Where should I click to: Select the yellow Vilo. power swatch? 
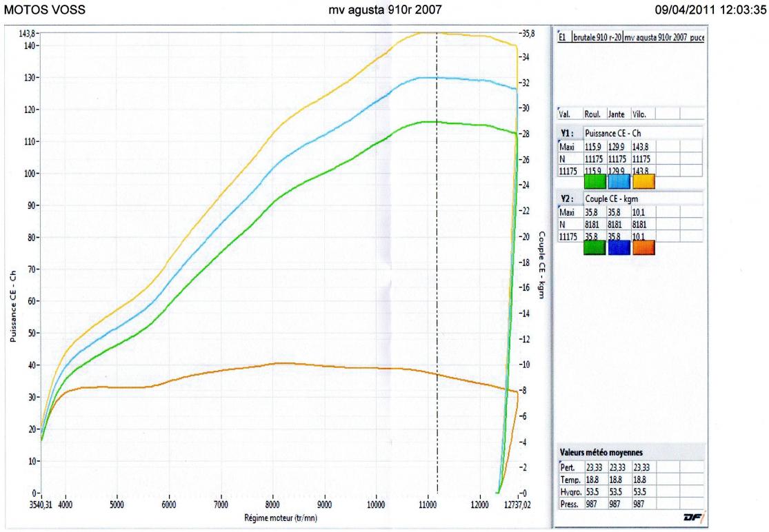tap(643, 182)
